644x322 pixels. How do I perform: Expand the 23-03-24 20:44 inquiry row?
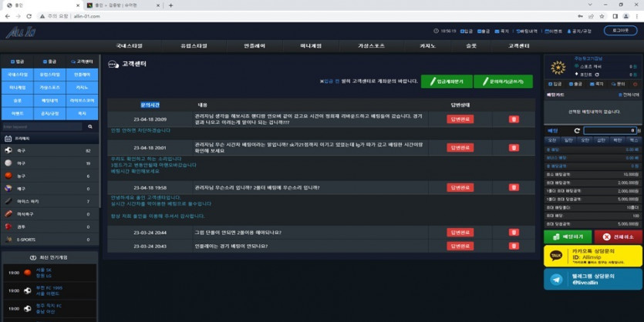[x=309, y=232]
